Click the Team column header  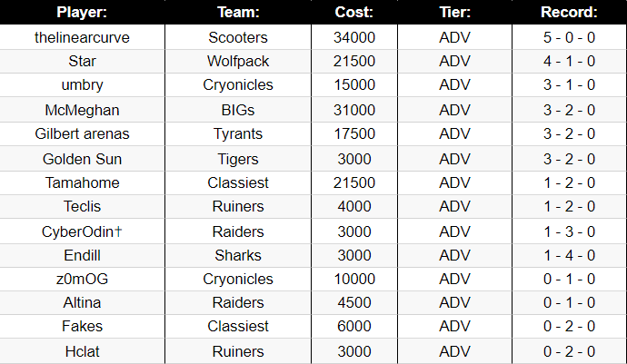point(238,12)
